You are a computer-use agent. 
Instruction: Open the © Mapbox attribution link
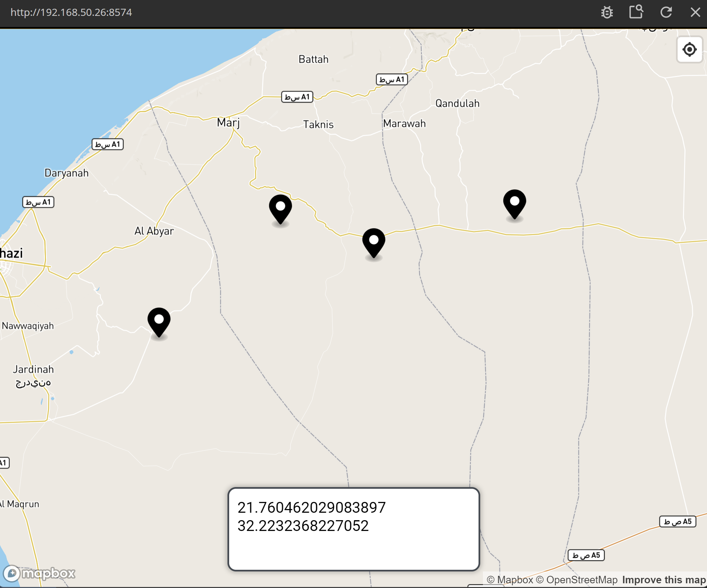pyautogui.click(x=510, y=580)
